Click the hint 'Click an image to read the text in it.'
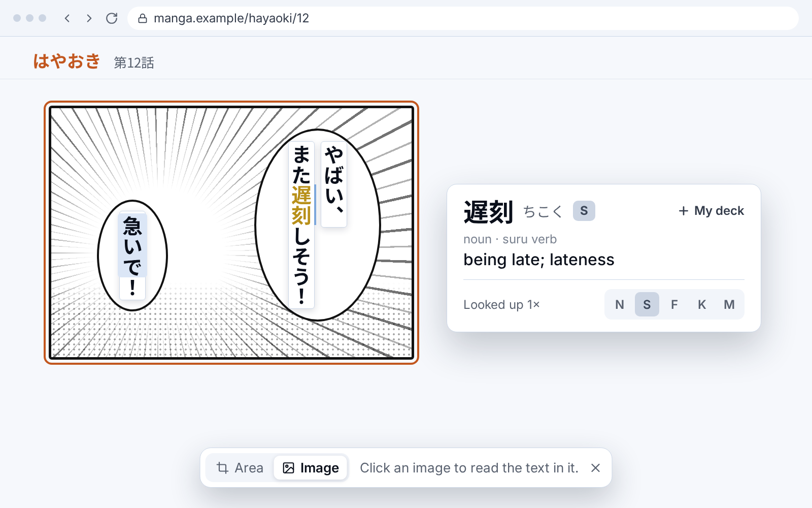Screen dimensions: 812x508 click(x=469, y=468)
